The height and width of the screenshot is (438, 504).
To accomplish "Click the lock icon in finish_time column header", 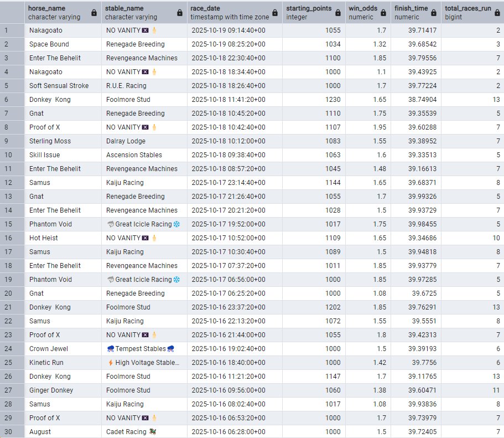I will click(434, 13).
